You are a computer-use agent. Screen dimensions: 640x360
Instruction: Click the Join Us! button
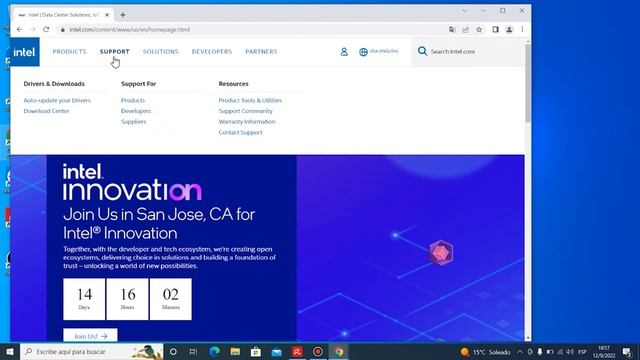pos(90,335)
